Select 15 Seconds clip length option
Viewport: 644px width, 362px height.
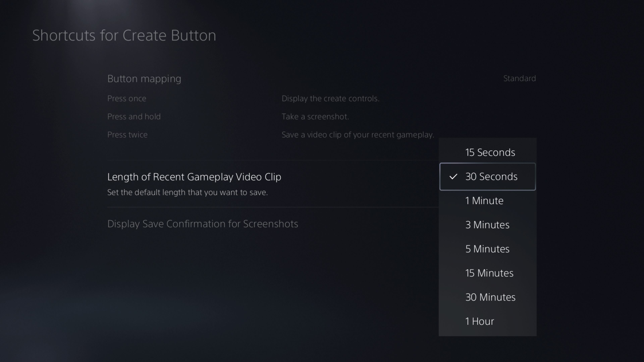[x=487, y=152]
